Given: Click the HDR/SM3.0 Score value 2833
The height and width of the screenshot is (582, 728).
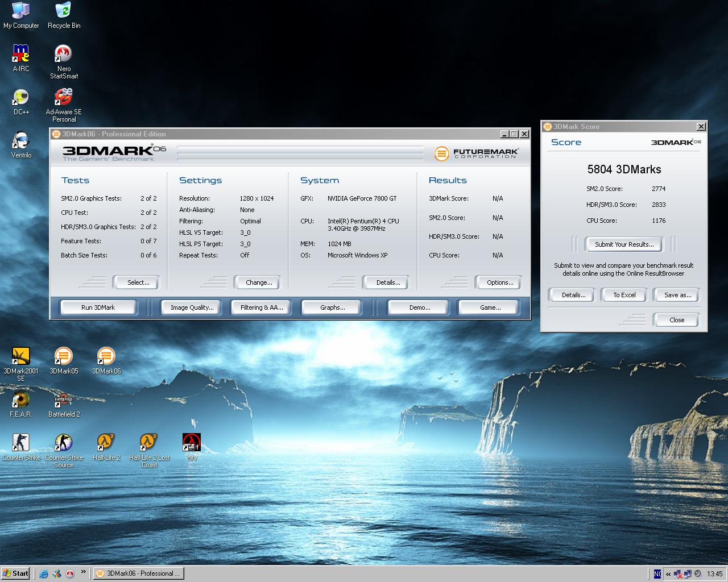Looking at the screenshot, I should pyautogui.click(x=659, y=205).
